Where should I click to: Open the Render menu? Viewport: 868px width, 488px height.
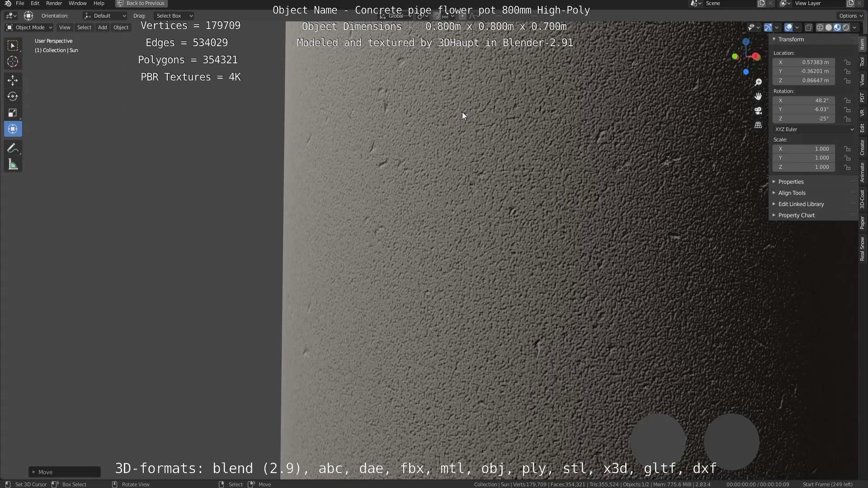coord(54,3)
